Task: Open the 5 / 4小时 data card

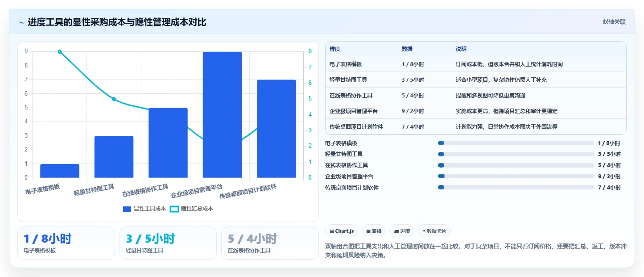Action: [x=270, y=243]
